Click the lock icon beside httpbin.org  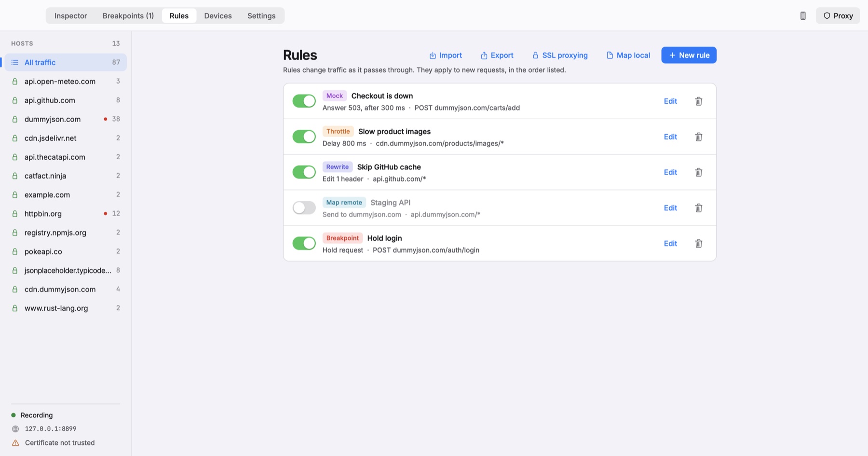(15, 214)
